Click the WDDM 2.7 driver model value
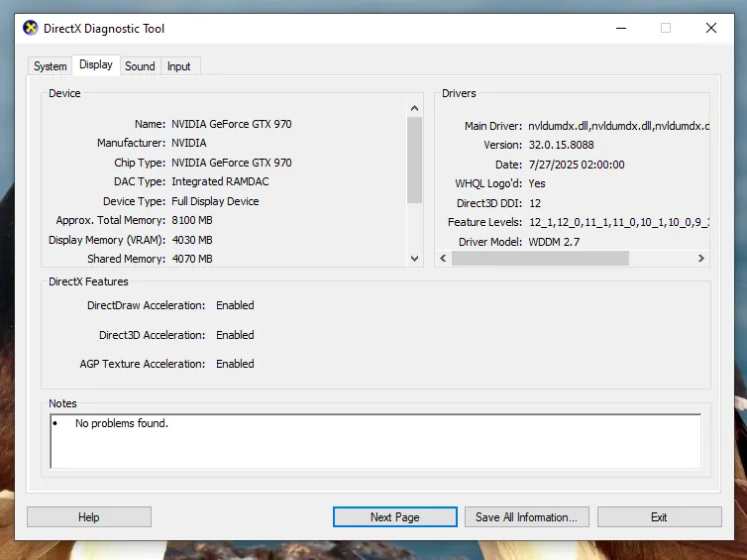The height and width of the screenshot is (560, 747). pyautogui.click(x=554, y=242)
